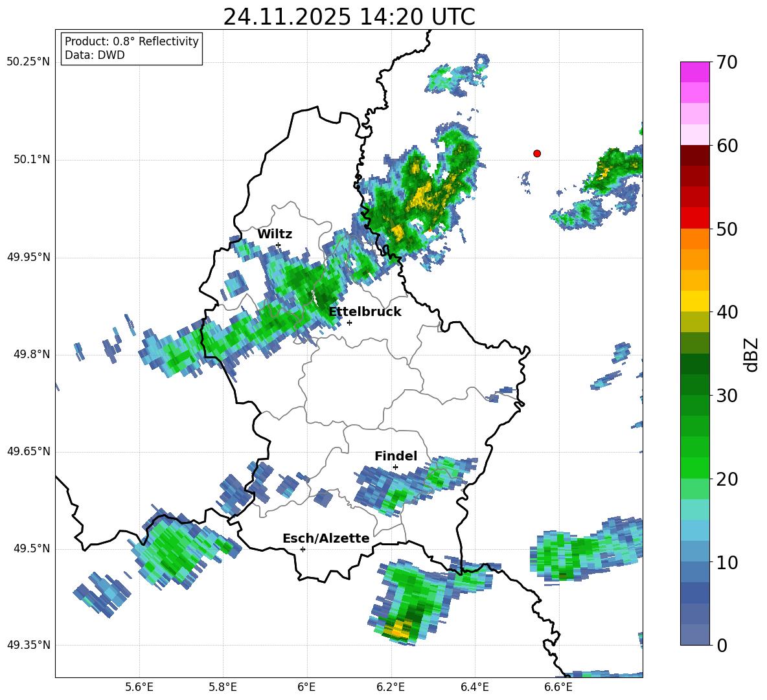The image size is (767, 700).
Task: Click the Data: DWD text
Action: pos(95,55)
